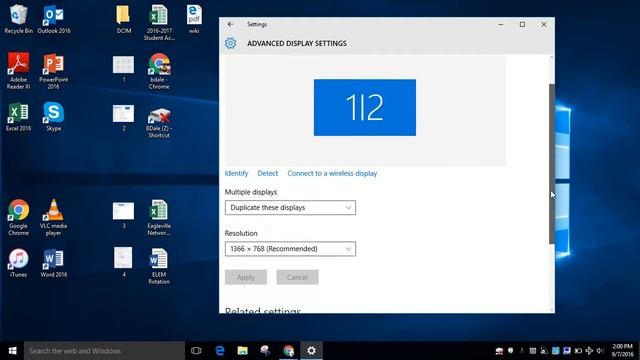Open the volume control in system tray
This screenshot has height=360, width=640.
tap(600, 351)
